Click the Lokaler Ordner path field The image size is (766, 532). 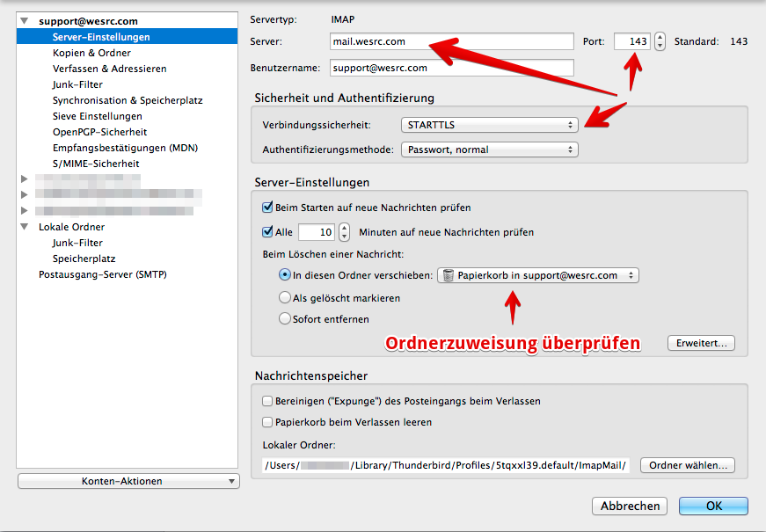click(446, 465)
